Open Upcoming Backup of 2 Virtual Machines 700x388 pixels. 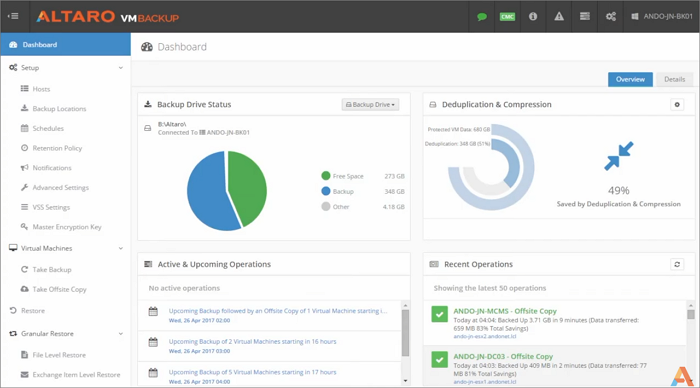pos(252,341)
